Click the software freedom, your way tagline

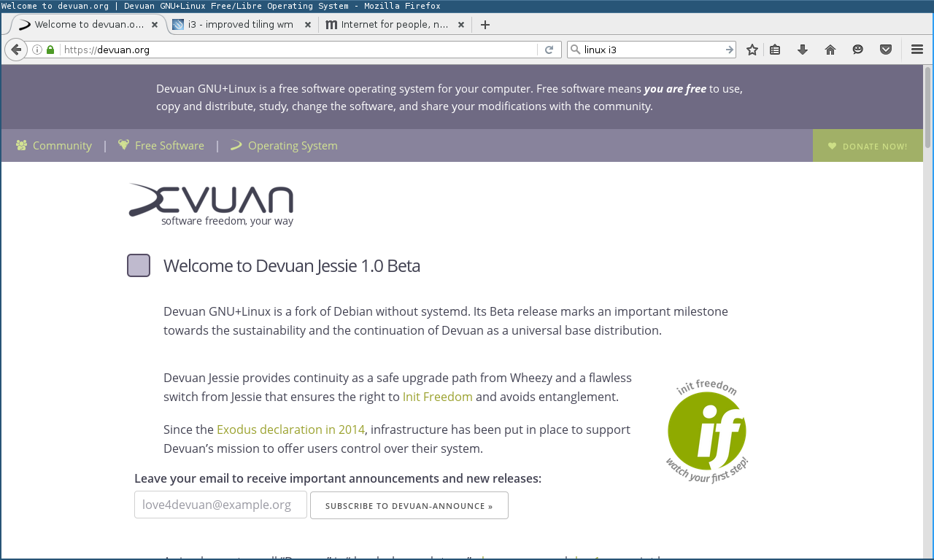227,221
